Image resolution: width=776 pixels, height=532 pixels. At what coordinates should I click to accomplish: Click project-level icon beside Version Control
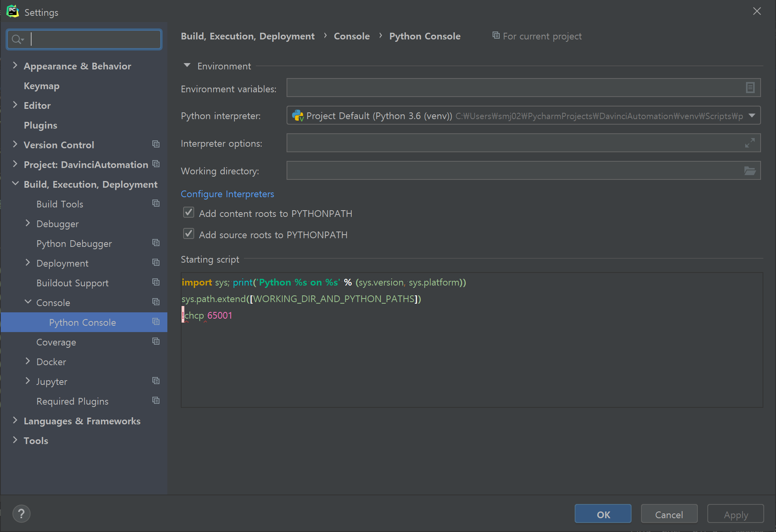tap(156, 144)
